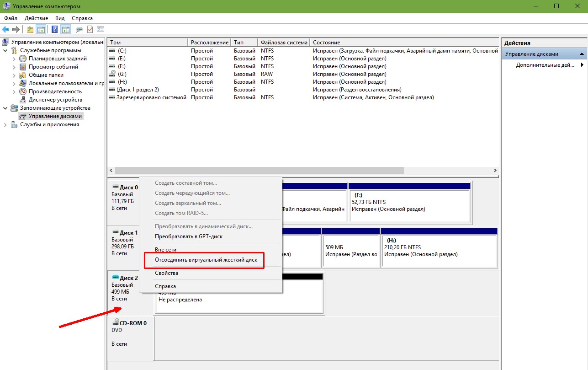
Task: Select Преобразовать в GPT-диск context entry
Action: click(x=189, y=236)
